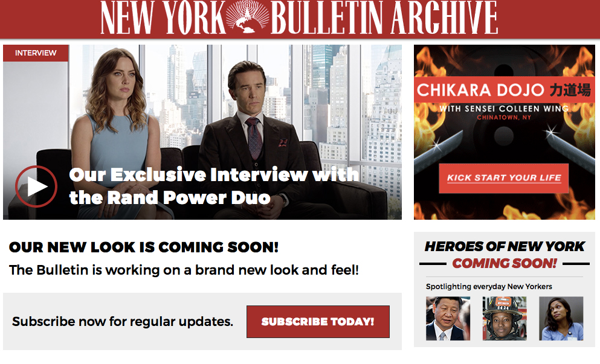Image resolution: width=600 pixels, height=364 pixels.
Task: Click the BULLETIN ARCHIVE masthead text
Action: coord(384,18)
